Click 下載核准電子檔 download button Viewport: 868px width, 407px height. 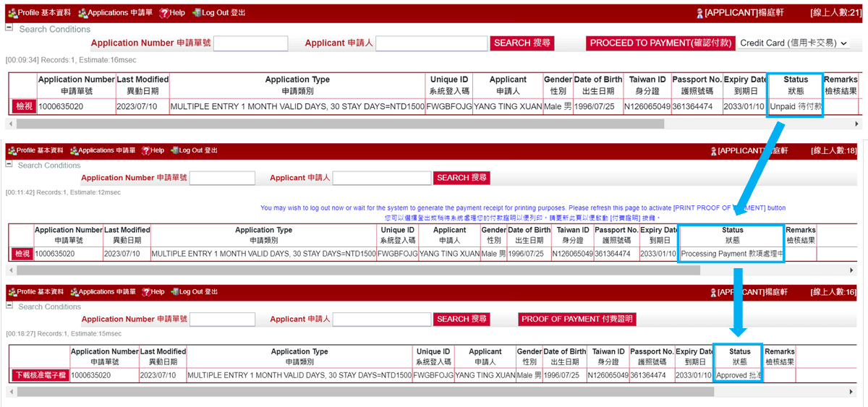(x=40, y=376)
